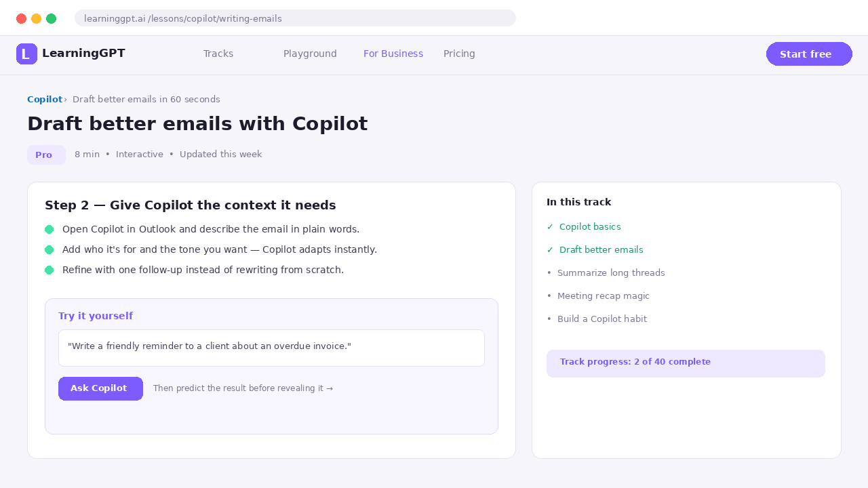Open the completed Draft better emails lesson
The image size is (868, 488).
click(595, 250)
